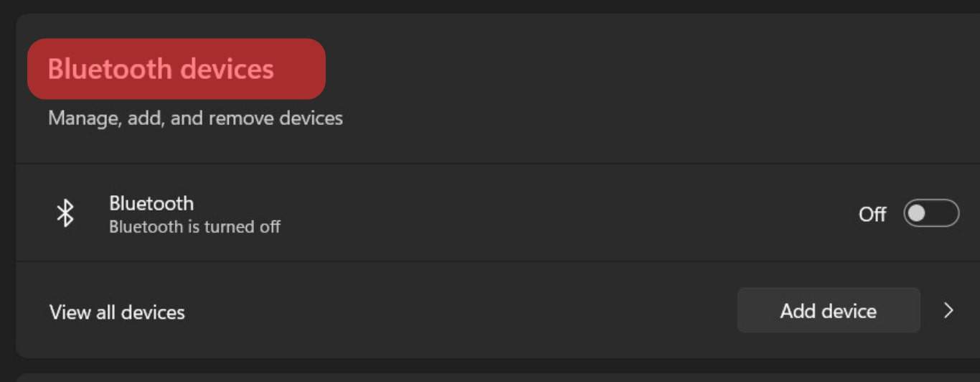The width and height of the screenshot is (980, 382).
Task: Select the "Bluetooth devices" heading
Action: pos(161,69)
